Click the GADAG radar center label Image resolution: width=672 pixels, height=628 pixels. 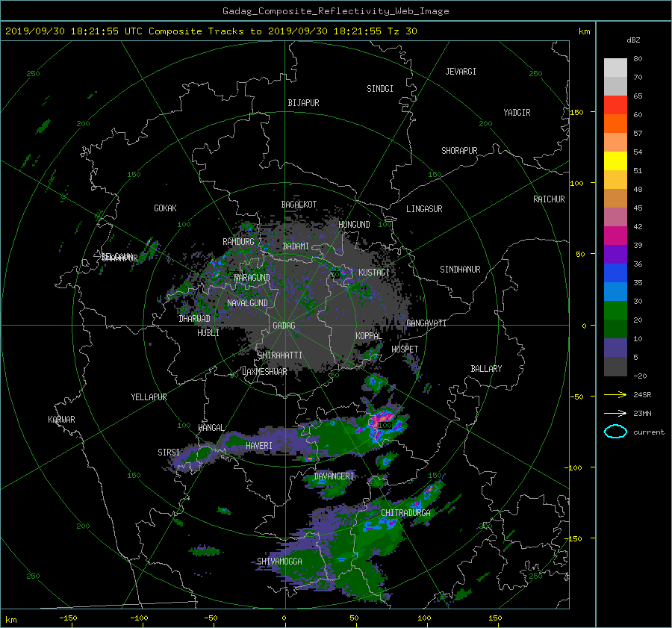pos(284,326)
